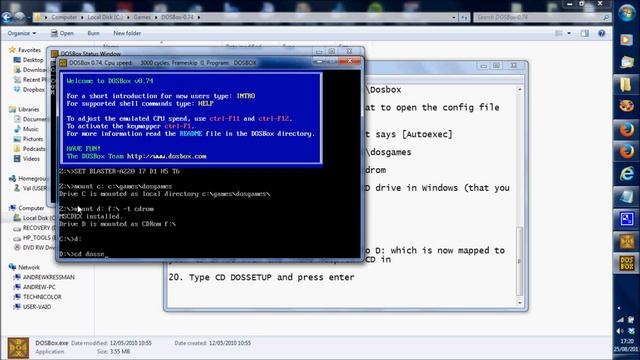Click the DOSBox window title bar icon
The width and height of the screenshot is (640, 360).
(63, 63)
